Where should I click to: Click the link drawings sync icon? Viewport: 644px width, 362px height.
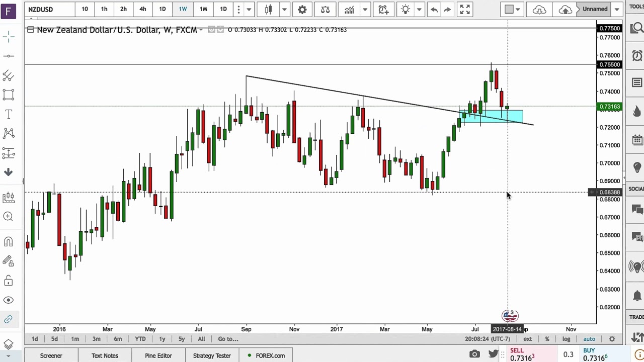9,319
